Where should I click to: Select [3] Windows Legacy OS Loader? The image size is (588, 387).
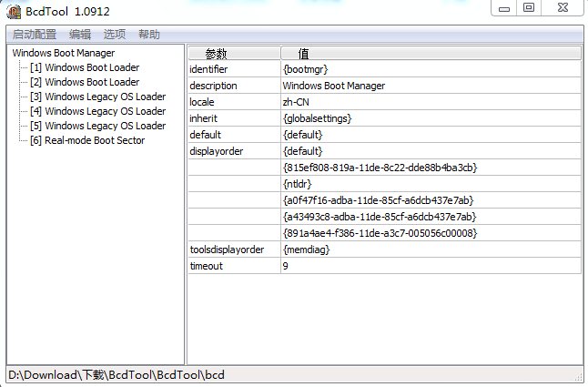pyautogui.click(x=98, y=97)
